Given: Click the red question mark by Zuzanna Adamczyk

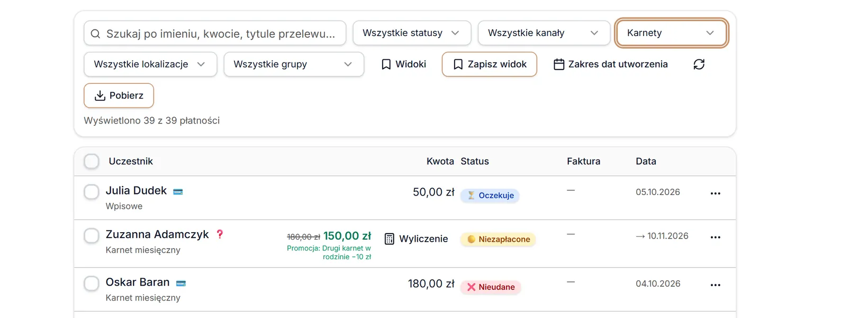Looking at the screenshot, I should 220,234.
